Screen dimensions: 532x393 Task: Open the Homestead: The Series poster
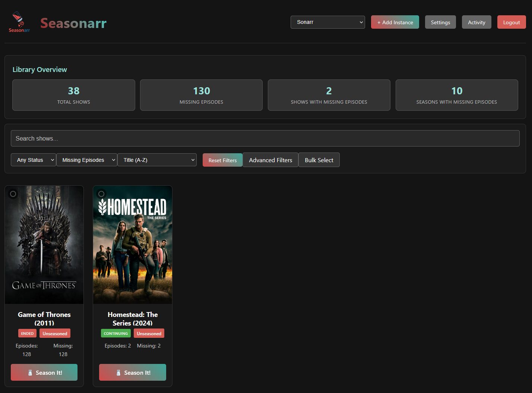click(x=133, y=245)
